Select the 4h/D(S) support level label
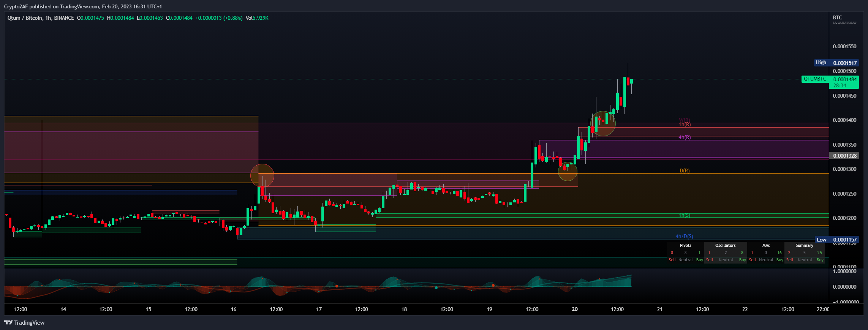The image size is (868, 330). click(x=684, y=236)
